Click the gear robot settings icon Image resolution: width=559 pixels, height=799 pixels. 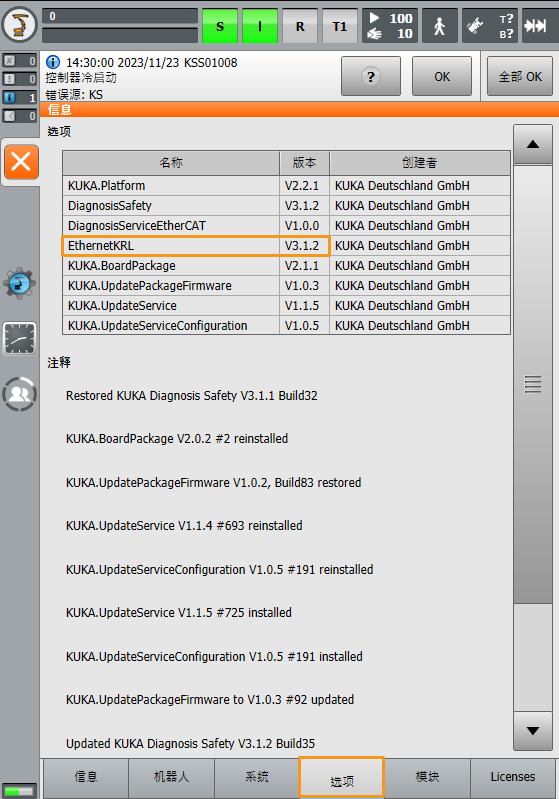pyautogui.click(x=19, y=282)
